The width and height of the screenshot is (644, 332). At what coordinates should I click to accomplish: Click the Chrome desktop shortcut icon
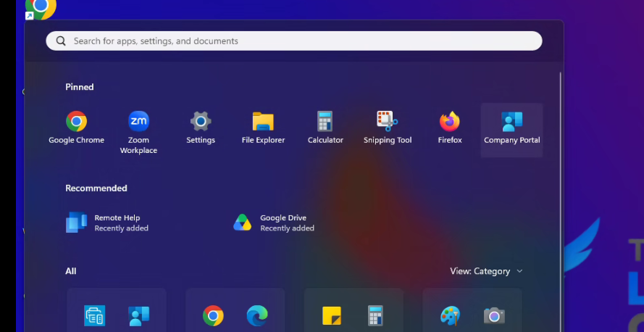[41, 9]
